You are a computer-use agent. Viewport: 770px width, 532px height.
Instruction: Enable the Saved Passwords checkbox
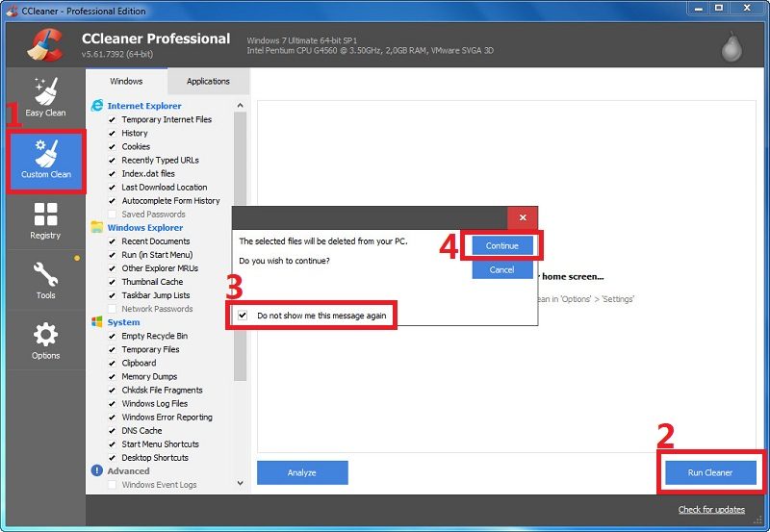[112, 214]
